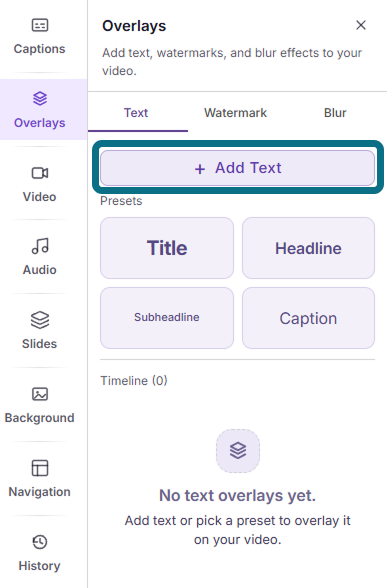Click the 'No text overlays yet.' message
The image size is (387, 588).
point(237,495)
